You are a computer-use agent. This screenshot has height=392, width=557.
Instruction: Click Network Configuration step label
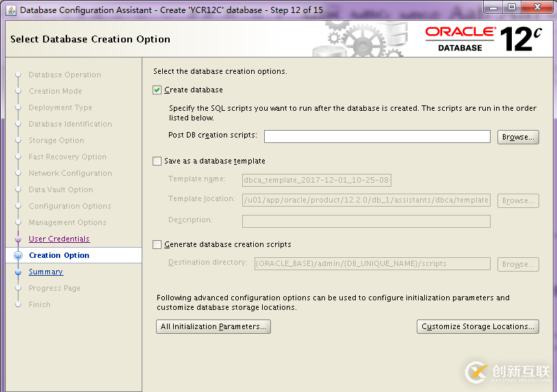(70, 173)
